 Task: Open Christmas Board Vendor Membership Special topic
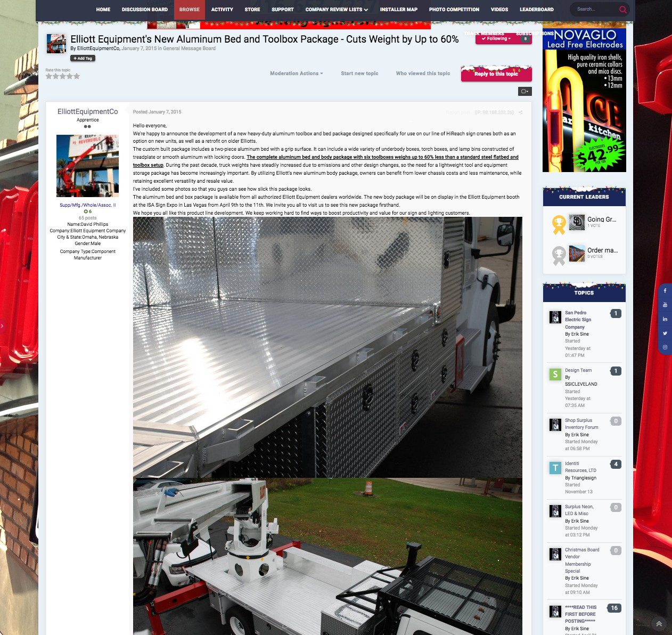click(x=582, y=560)
